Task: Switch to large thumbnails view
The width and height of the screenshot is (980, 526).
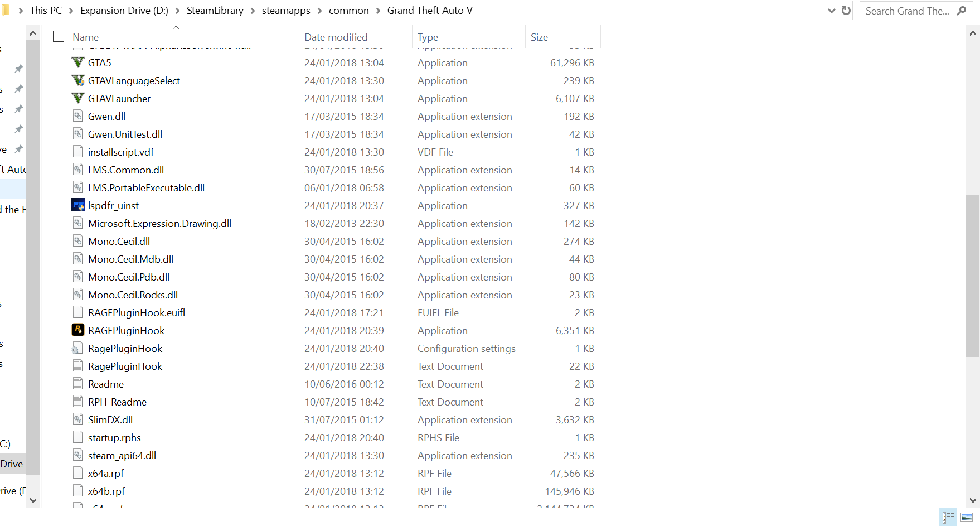Action: click(x=967, y=517)
